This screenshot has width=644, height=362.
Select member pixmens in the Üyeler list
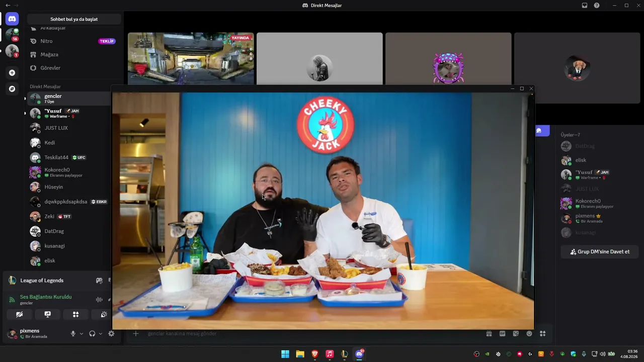click(599, 218)
